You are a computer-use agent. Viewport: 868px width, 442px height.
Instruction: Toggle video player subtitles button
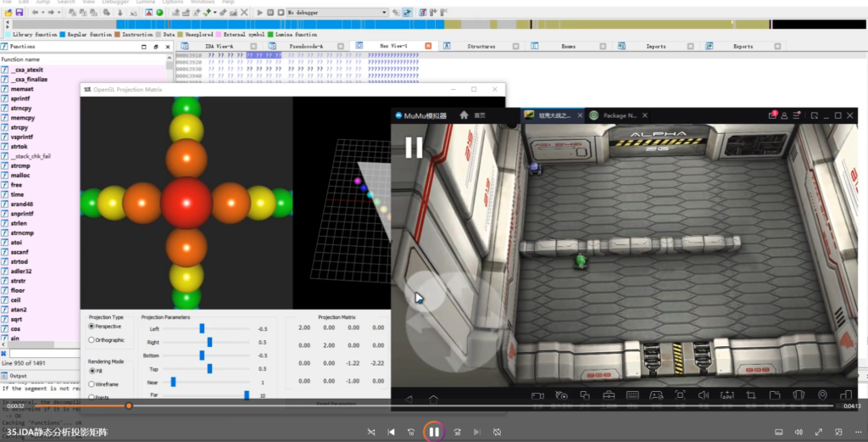778,432
